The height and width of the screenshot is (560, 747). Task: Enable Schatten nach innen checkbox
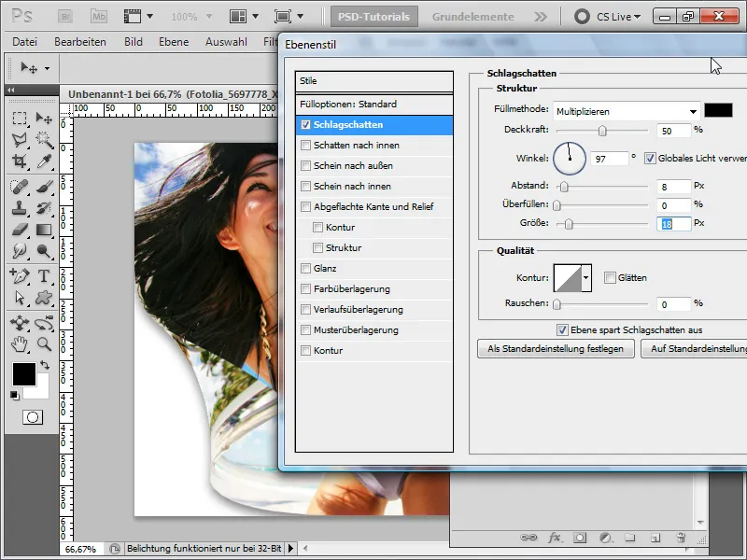point(306,146)
